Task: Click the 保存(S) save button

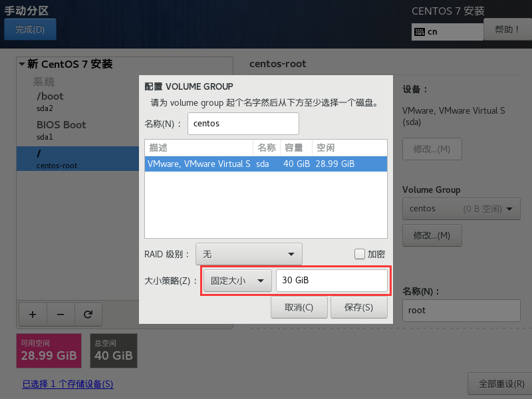Action: tap(358, 307)
